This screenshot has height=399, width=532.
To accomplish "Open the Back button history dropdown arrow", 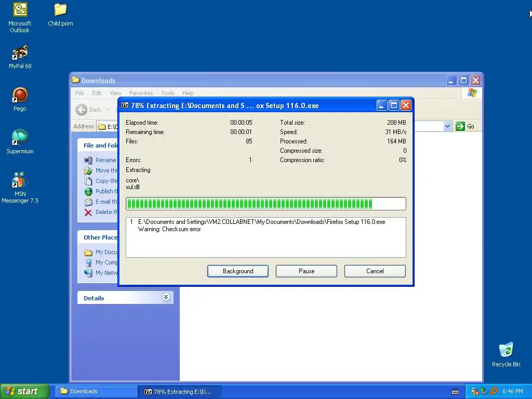I will pos(108,110).
